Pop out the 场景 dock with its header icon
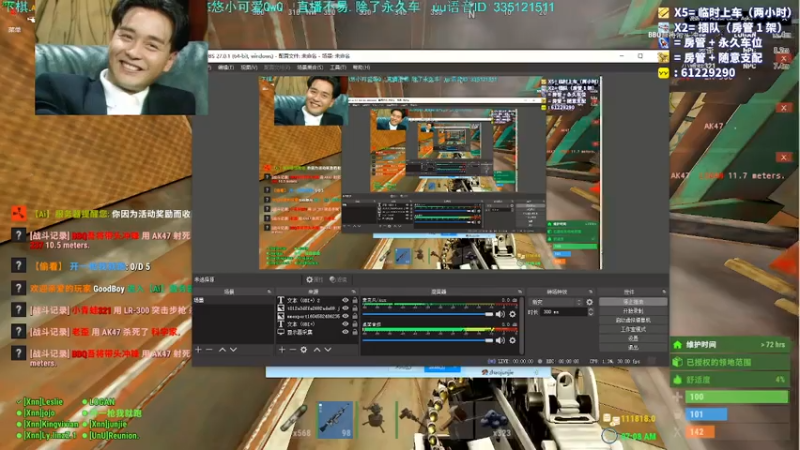Screen dimensions: 800x450 [269, 292]
